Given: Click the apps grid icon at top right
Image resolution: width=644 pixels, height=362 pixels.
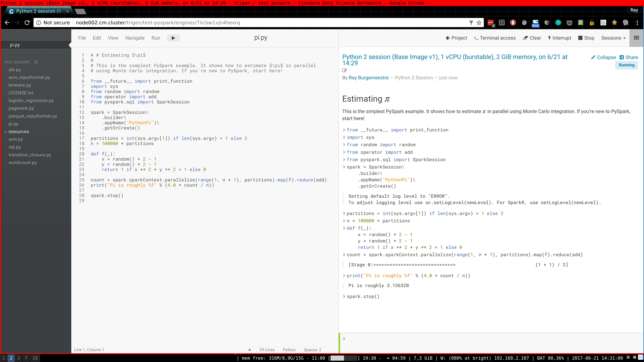Looking at the screenshot, I should (636, 38).
